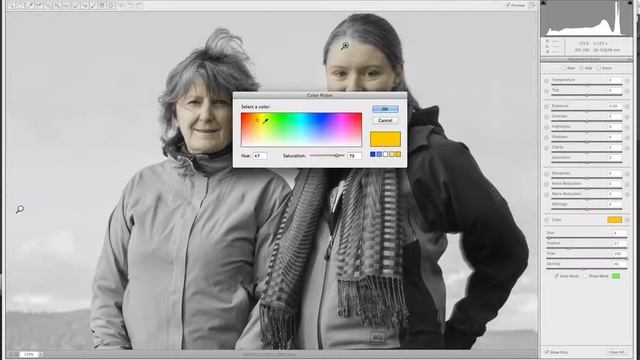This screenshot has width=640, height=360.
Task: Choose the orange preset swatch
Action: (x=398, y=154)
